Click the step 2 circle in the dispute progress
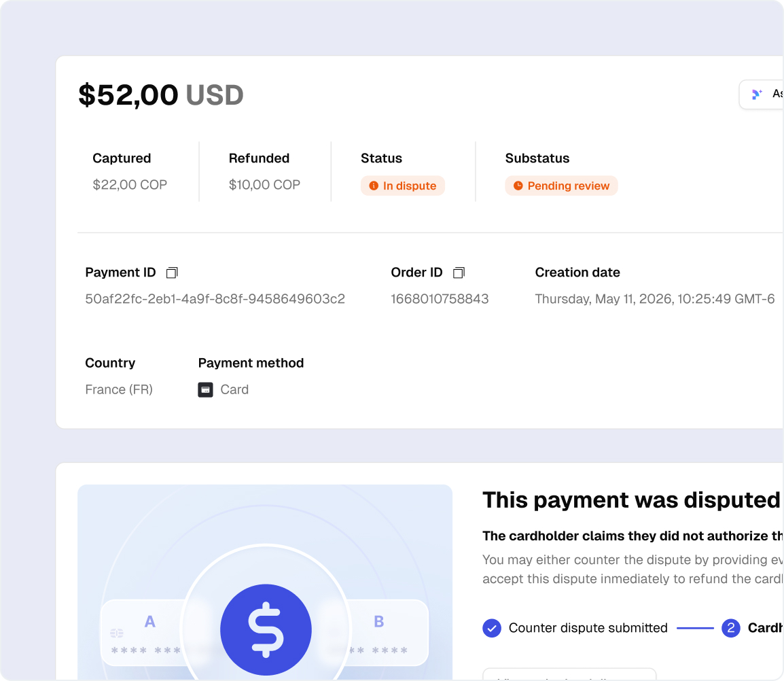 (730, 628)
